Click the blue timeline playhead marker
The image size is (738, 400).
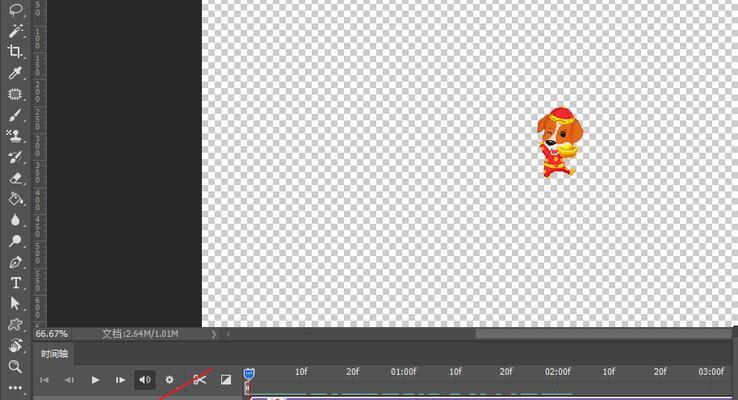249,374
